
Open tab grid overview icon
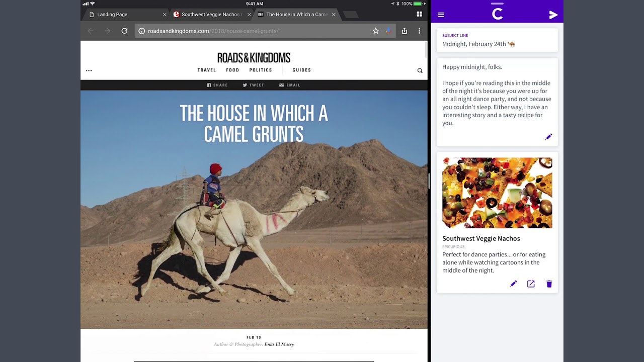tap(419, 14)
